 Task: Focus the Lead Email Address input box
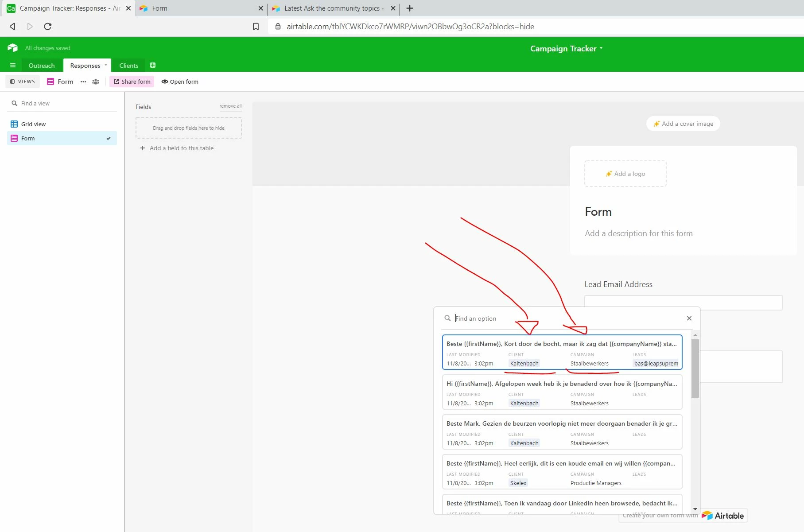(x=683, y=302)
